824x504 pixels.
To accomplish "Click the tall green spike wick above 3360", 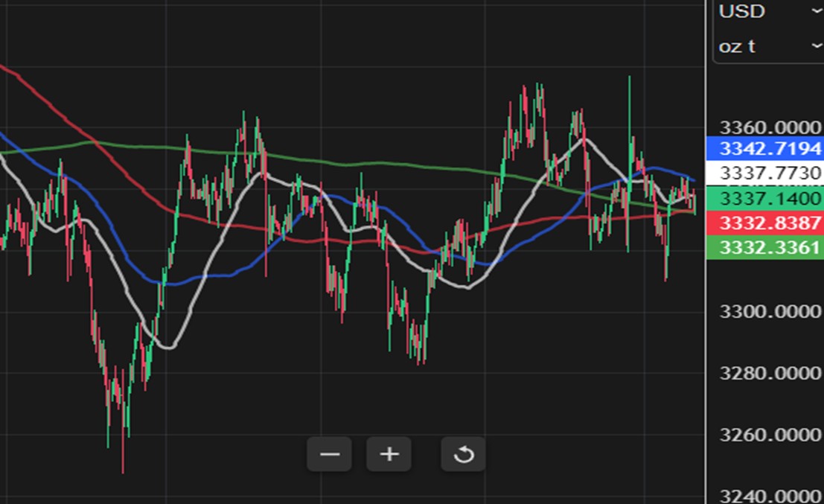I will [629, 105].
